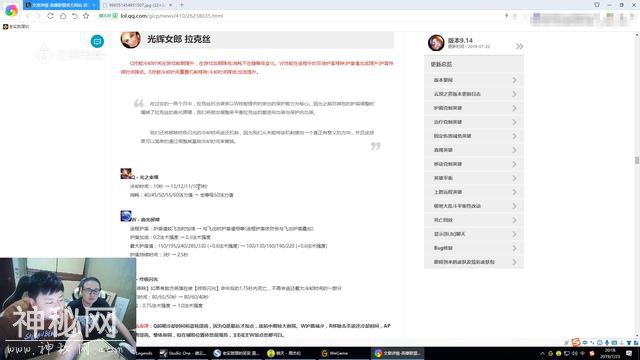Click the Q skill icon of Lux
The height and width of the screenshot is (360, 640).
[x=126, y=173]
